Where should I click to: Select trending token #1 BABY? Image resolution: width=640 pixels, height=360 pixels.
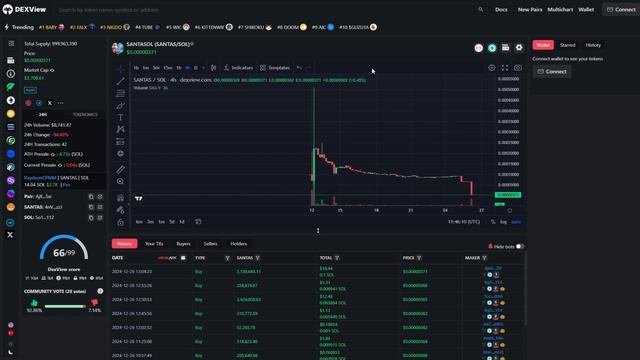(51, 27)
